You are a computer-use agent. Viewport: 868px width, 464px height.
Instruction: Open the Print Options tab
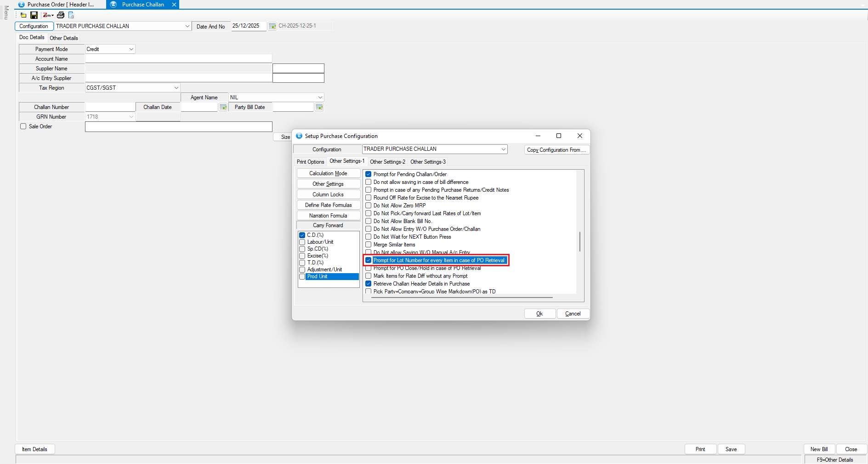point(310,162)
